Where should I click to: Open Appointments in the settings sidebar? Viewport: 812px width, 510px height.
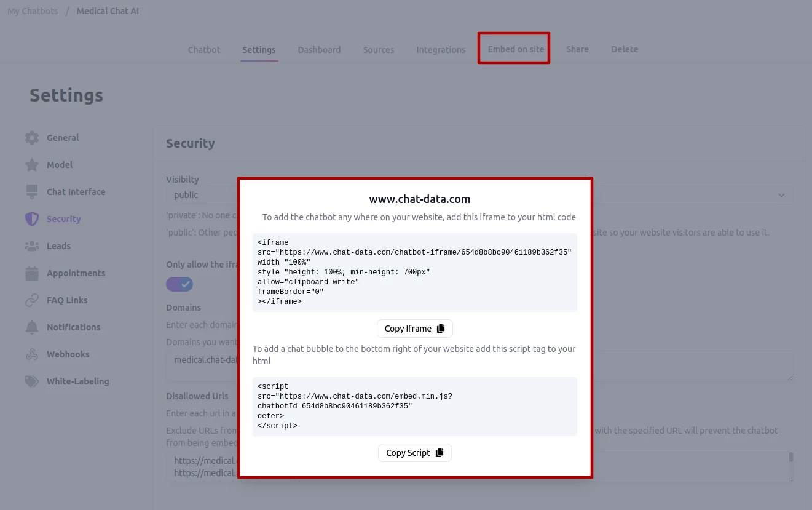[76, 273]
